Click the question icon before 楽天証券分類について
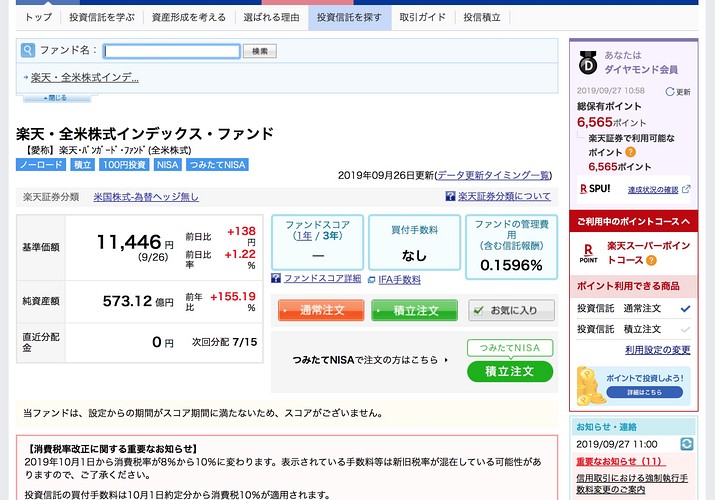Image resolution: width=715 pixels, height=500 pixels. tap(451, 196)
